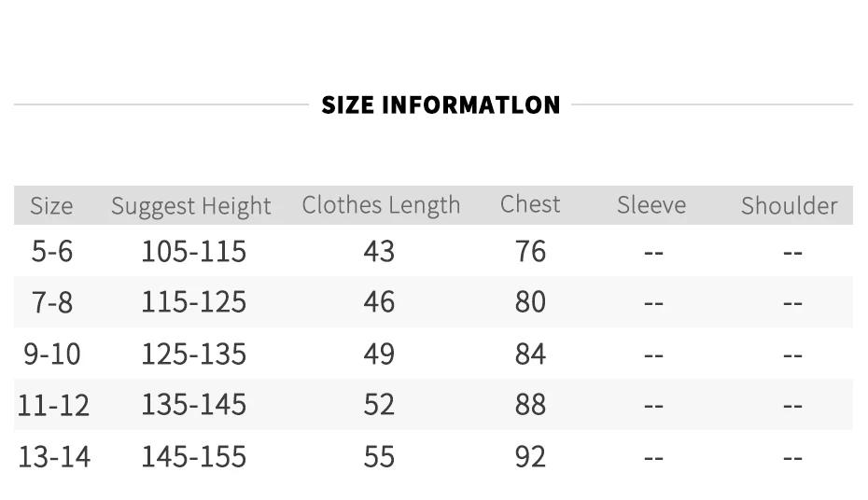Click the Chest column header
This screenshot has width=868, height=500.
(530, 204)
